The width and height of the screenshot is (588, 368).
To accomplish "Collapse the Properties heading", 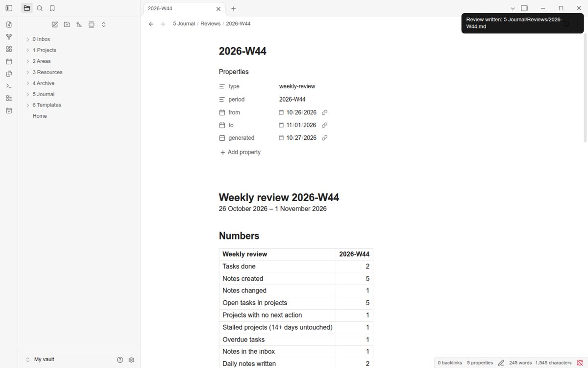I will [234, 72].
